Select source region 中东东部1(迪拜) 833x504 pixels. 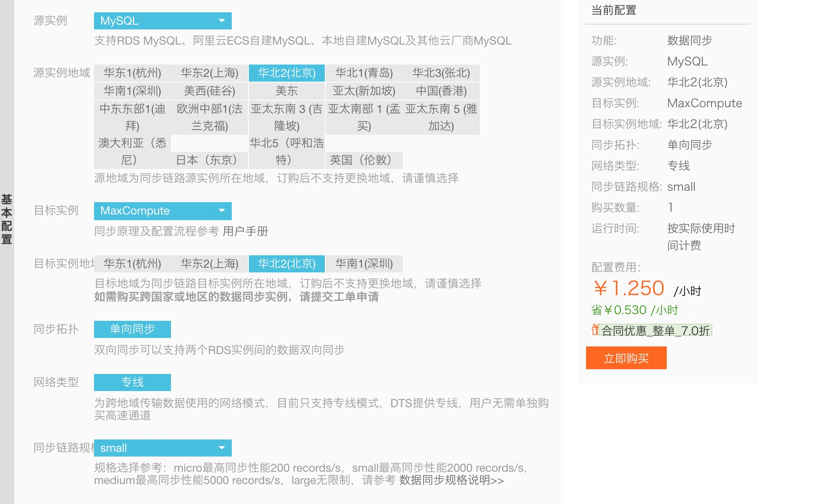(133, 117)
